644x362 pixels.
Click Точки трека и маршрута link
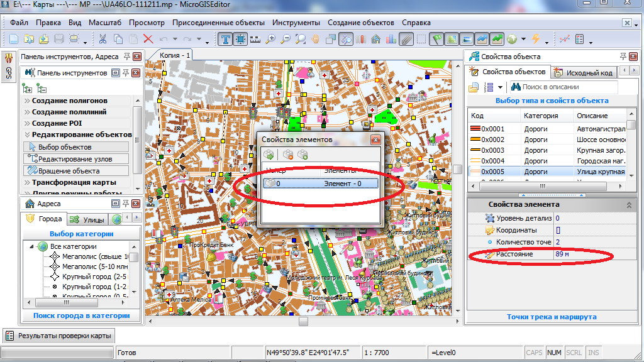pyautogui.click(x=552, y=317)
